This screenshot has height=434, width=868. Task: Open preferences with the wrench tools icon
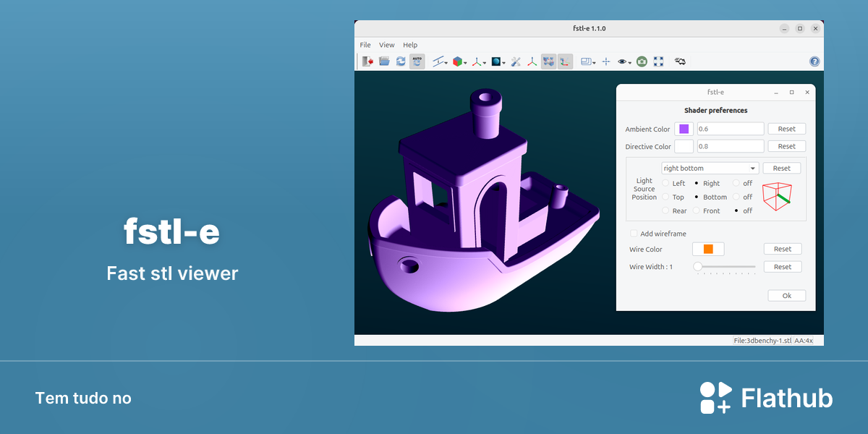516,61
